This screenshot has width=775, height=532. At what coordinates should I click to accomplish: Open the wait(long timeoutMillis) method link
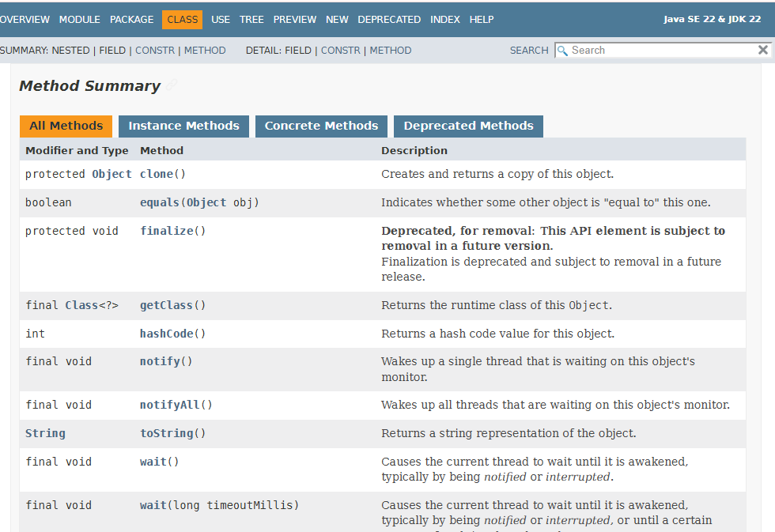pyautogui.click(x=153, y=505)
